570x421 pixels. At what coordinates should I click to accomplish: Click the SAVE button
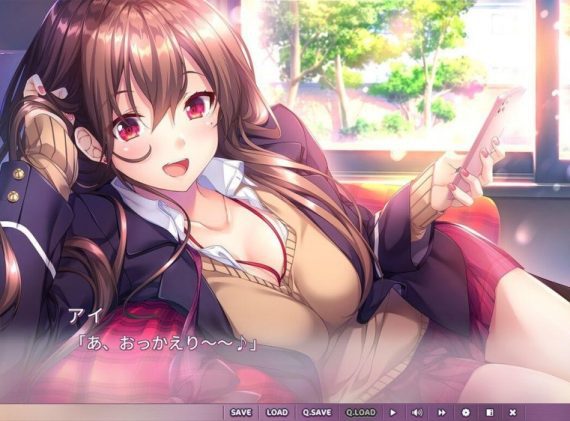[241, 412]
